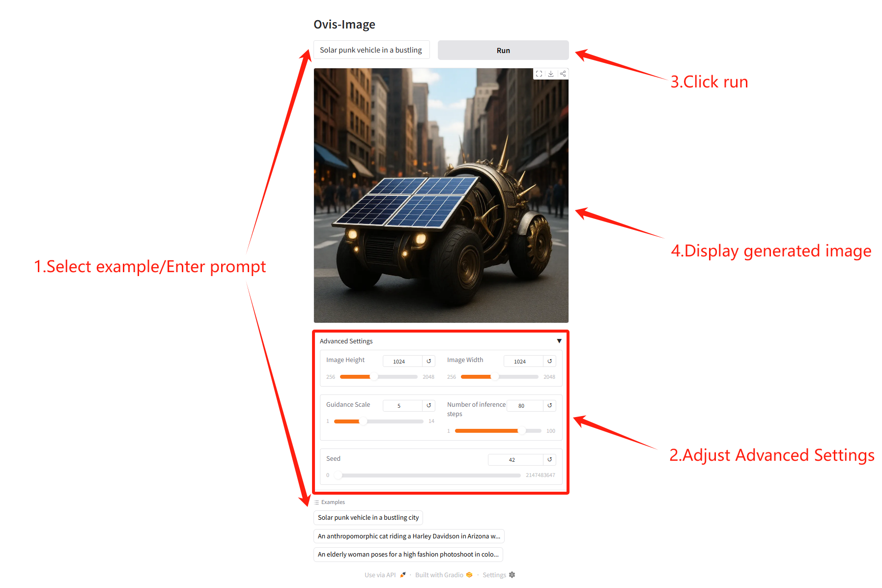Reset Image Width with its reset icon
The width and height of the screenshot is (882, 588).
tap(550, 361)
